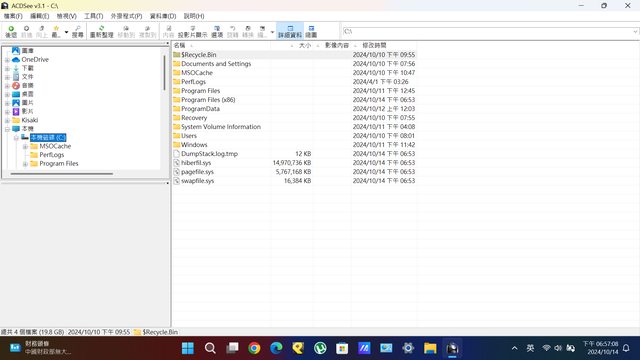640x360 pixels.
Task: Open the Tools menu
Action: 93,16
